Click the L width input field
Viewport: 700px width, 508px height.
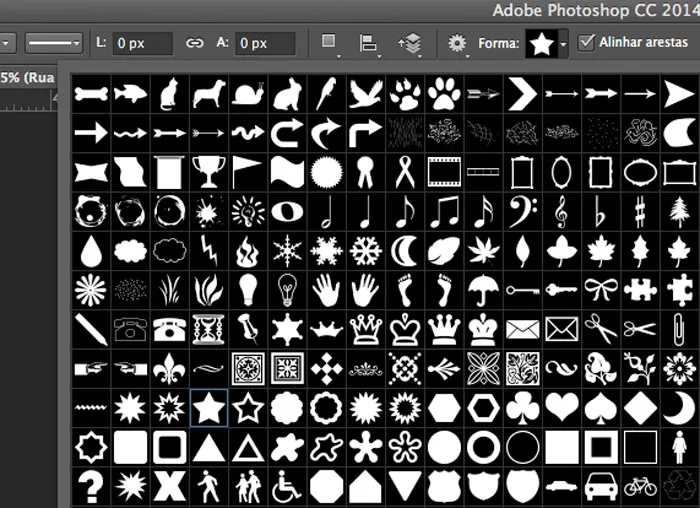coord(142,43)
